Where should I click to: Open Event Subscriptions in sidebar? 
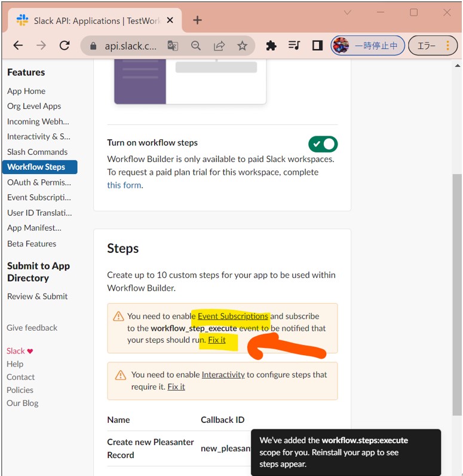click(x=39, y=197)
